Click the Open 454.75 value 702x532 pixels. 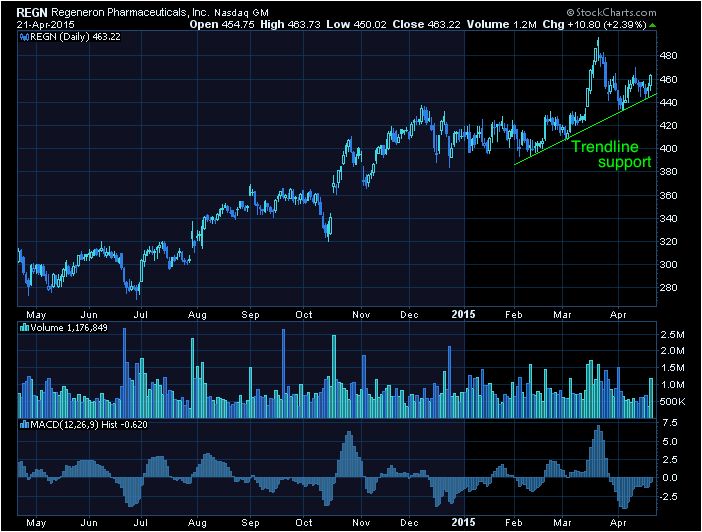click(x=222, y=25)
